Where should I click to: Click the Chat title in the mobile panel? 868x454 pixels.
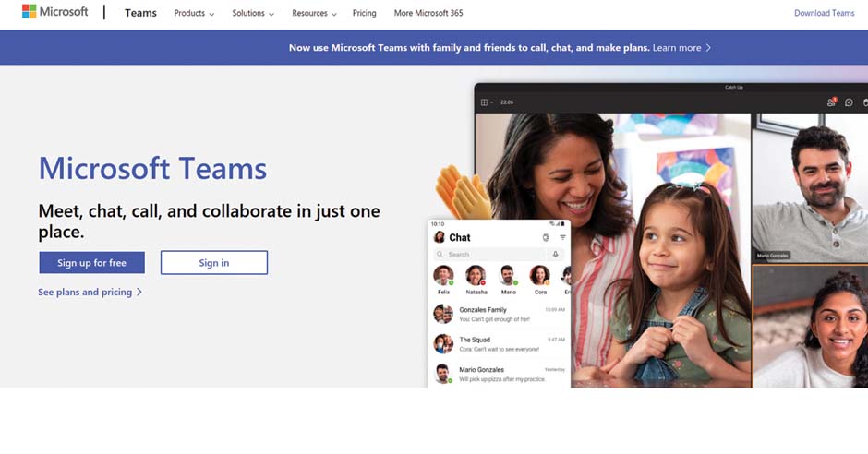(x=460, y=237)
